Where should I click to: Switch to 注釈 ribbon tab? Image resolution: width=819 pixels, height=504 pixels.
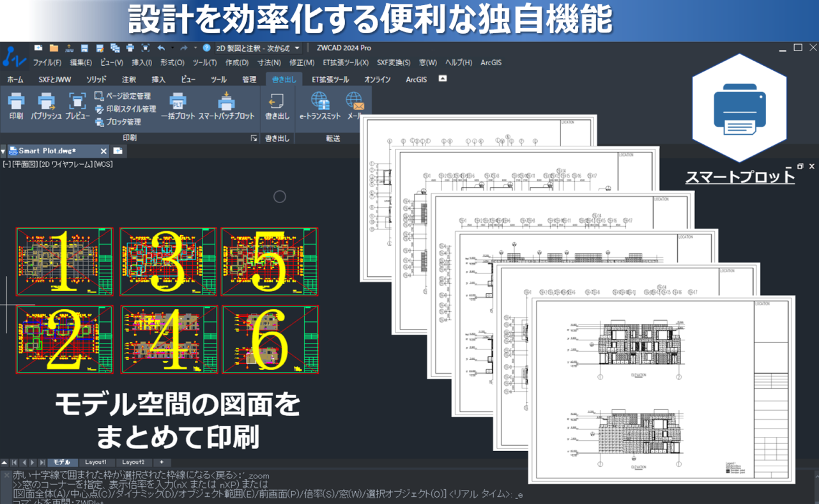tap(129, 79)
